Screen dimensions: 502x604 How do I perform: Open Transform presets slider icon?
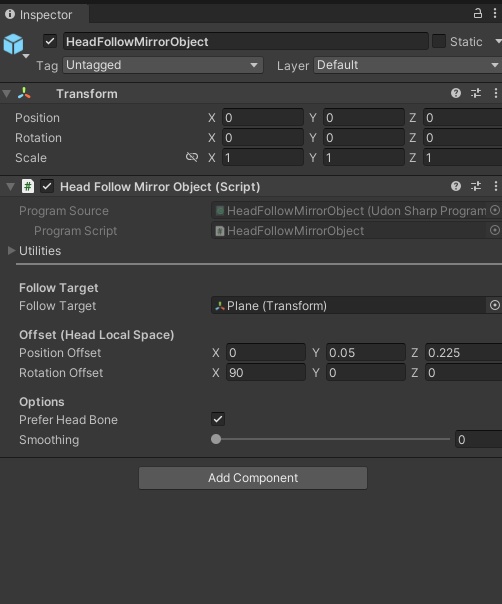click(476, 93)
